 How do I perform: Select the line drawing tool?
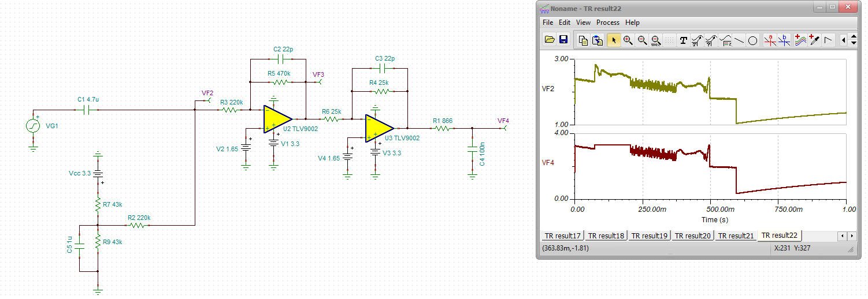(x=739, y=40)
